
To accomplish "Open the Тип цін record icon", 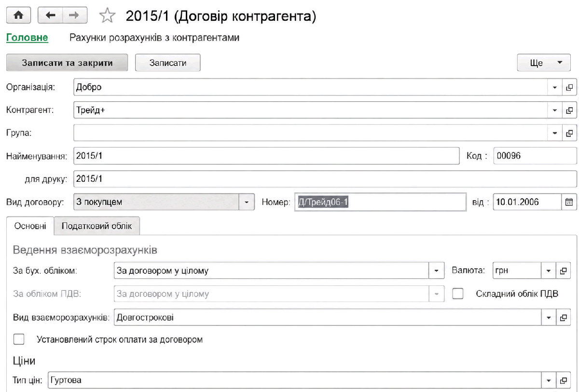I will tap(563, 380).
